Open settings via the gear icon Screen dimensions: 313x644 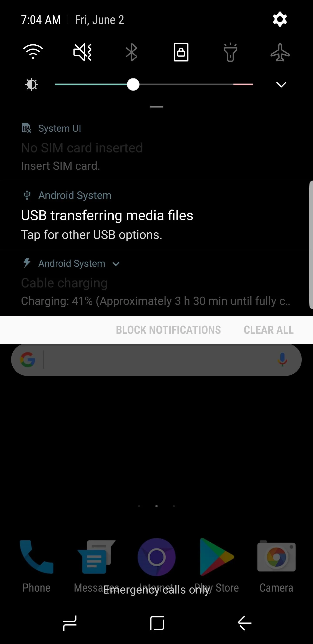coord(280,20)
